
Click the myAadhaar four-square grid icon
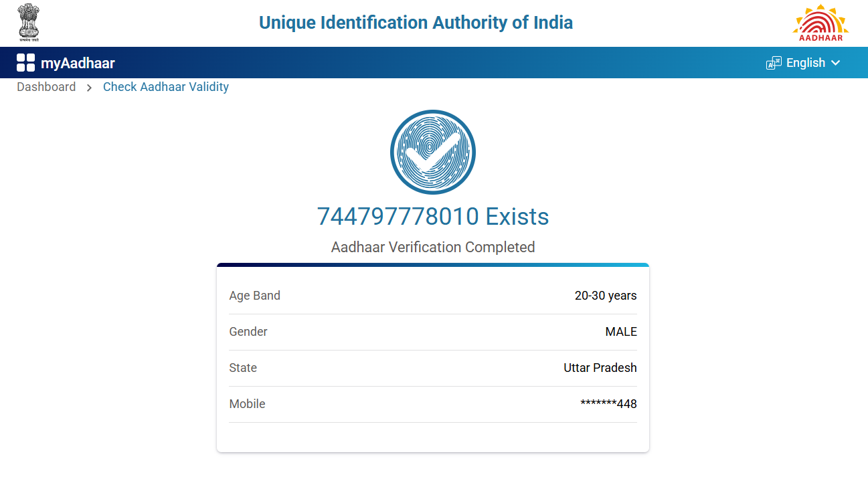tap(25, 63)
